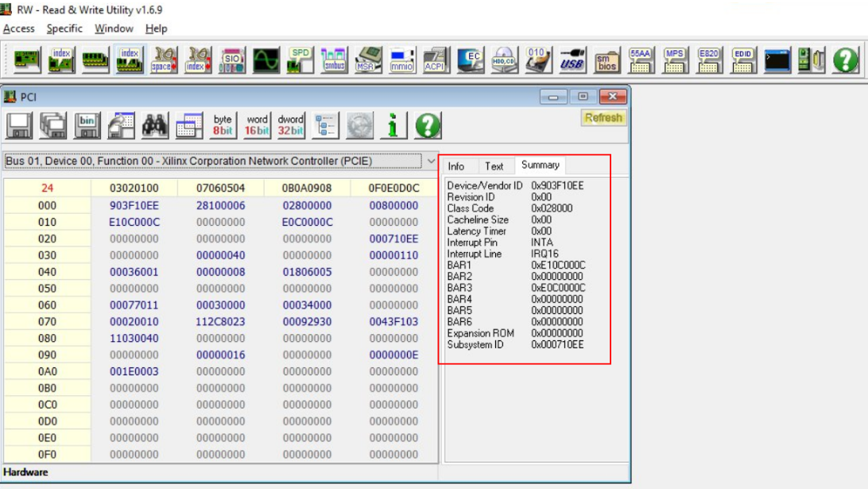
Task: Open the mmio tool
Action: click(x=402, y=60)
